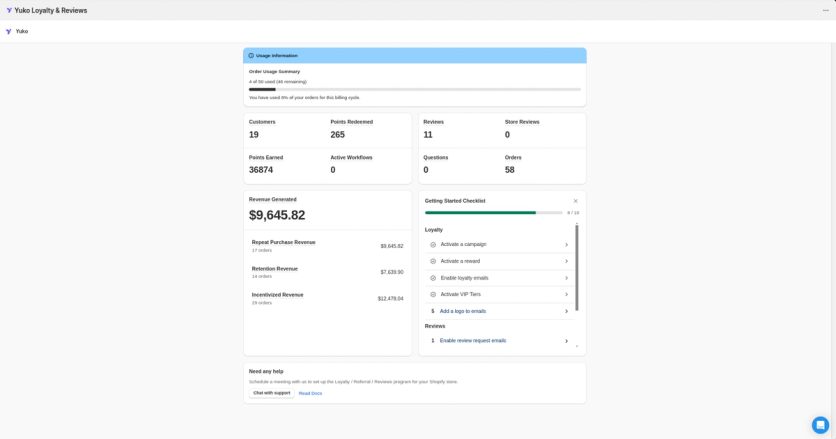
Task: Click the Loyalty section heading in checklist
Action: pos(433,230)
